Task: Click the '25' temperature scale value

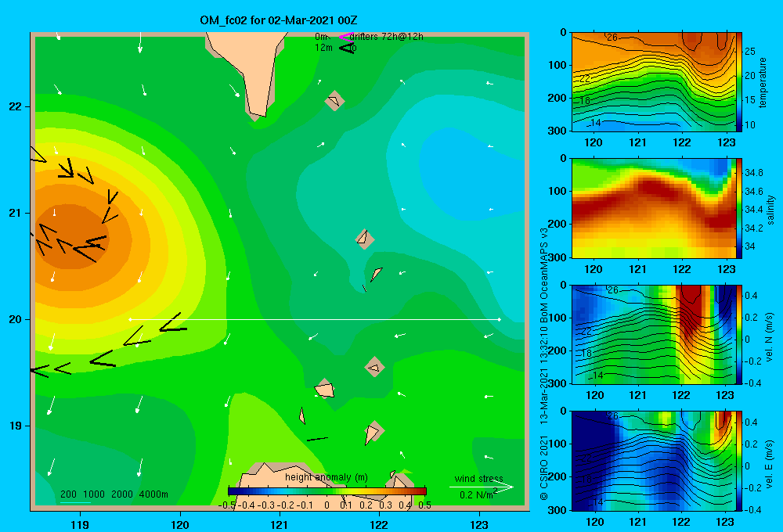Action: 750,52
